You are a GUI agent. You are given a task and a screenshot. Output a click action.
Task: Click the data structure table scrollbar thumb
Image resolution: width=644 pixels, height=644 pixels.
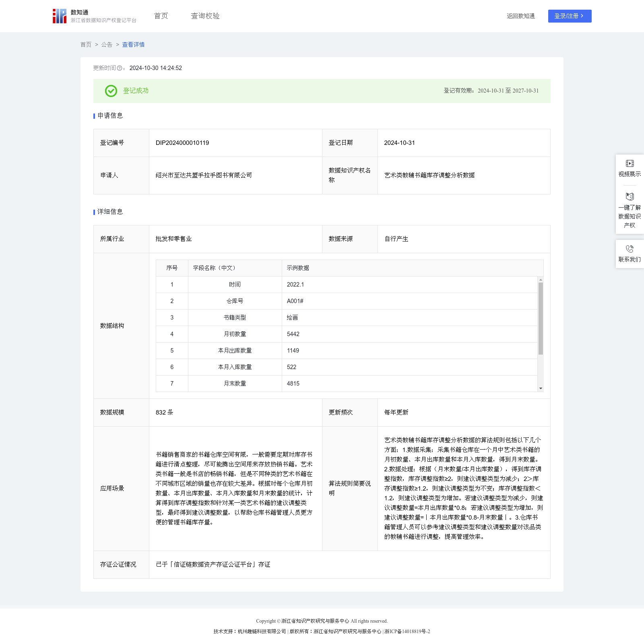click(541, 318)
